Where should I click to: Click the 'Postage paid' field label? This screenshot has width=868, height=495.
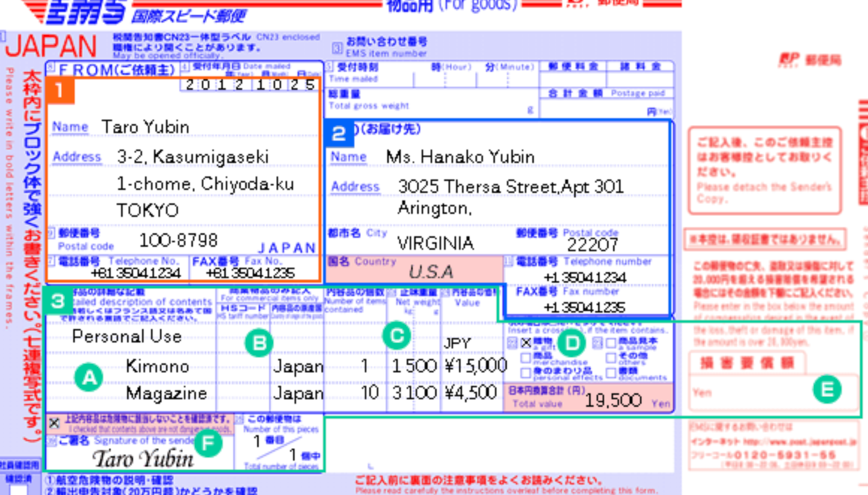coord(638,93)
